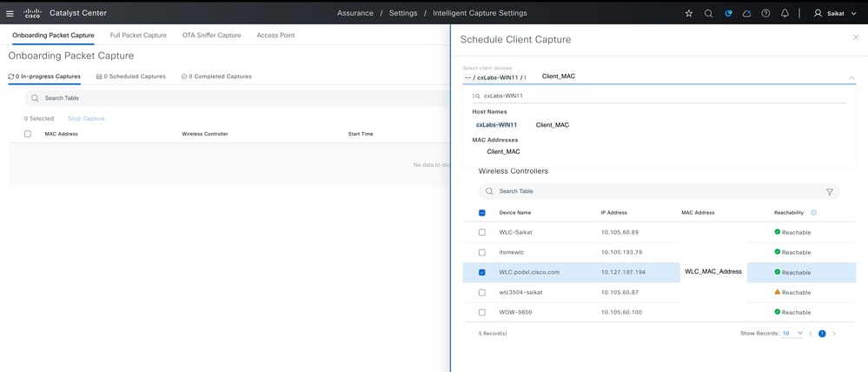Select cxLabs-WIN11 under Host Names
Screen dimensions: 868x372
tap(496, 125)
